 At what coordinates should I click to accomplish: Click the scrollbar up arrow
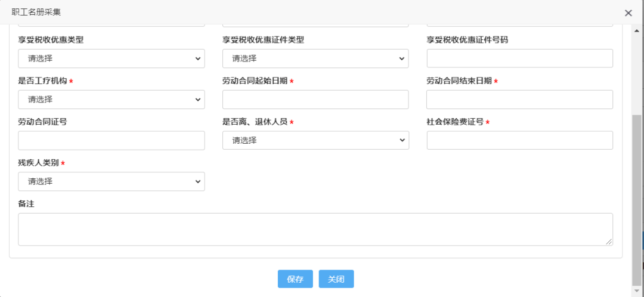(637, 30)
